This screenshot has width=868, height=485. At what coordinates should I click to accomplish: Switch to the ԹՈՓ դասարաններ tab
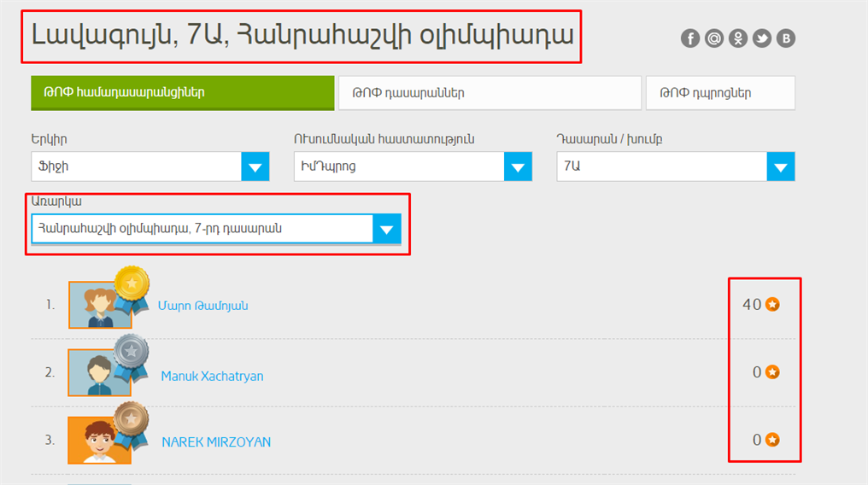(490, 93)
